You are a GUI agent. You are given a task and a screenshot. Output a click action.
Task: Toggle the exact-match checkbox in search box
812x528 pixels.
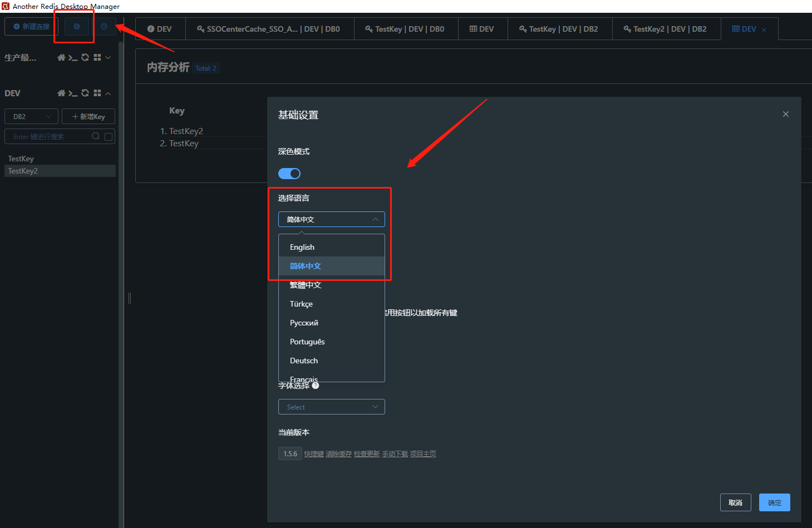(x=109, y=136)
